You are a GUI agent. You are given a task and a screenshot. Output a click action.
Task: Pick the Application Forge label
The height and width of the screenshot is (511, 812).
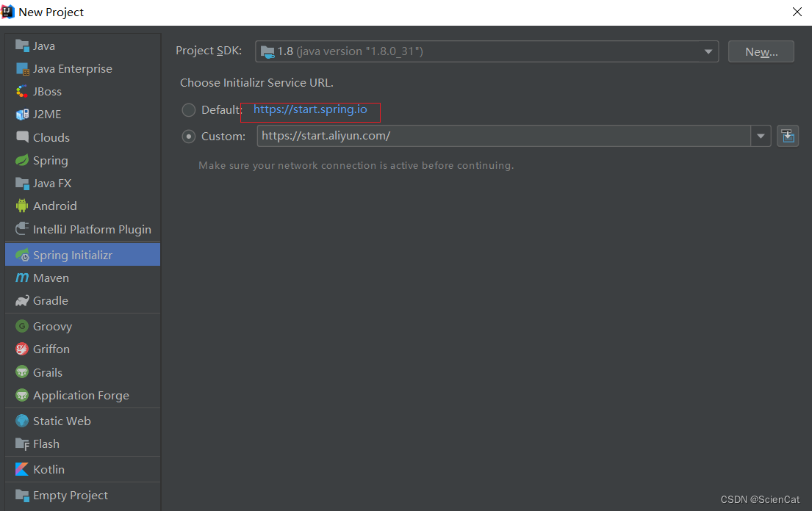click(82, 396)
